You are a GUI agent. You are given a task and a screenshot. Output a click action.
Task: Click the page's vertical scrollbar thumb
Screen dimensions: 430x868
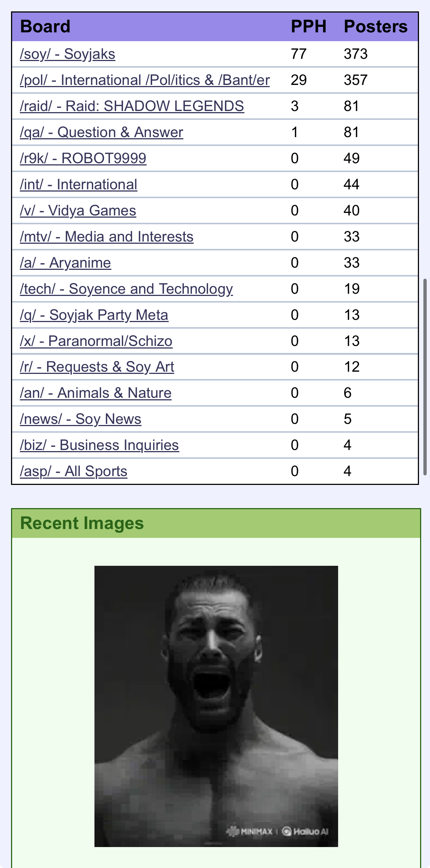click(x=425, y=377)
